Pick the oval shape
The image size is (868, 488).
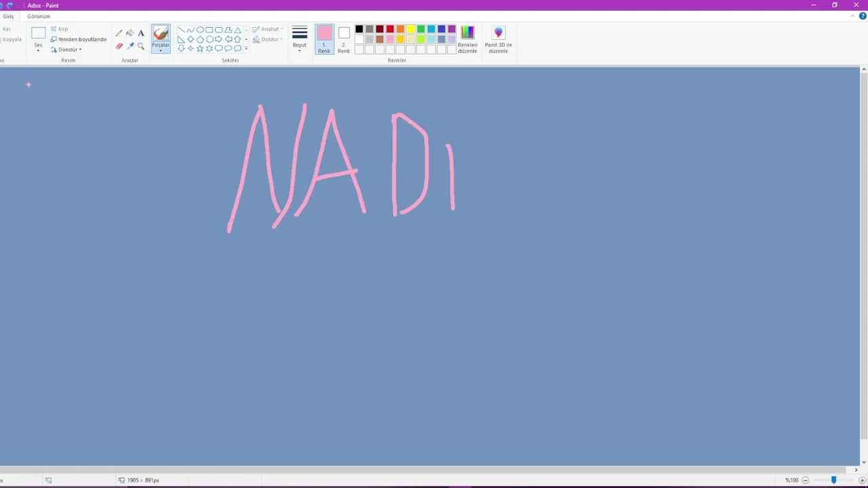(x=200, y=30)
